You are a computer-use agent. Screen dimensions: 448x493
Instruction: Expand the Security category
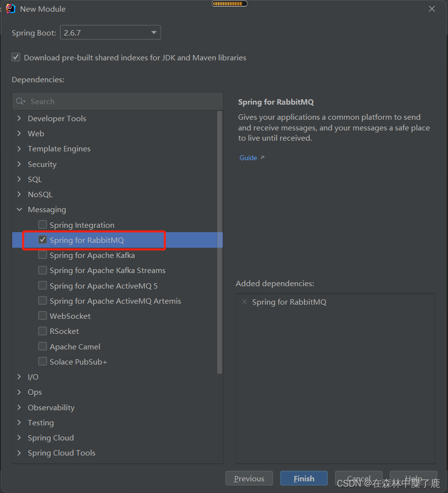19,164
